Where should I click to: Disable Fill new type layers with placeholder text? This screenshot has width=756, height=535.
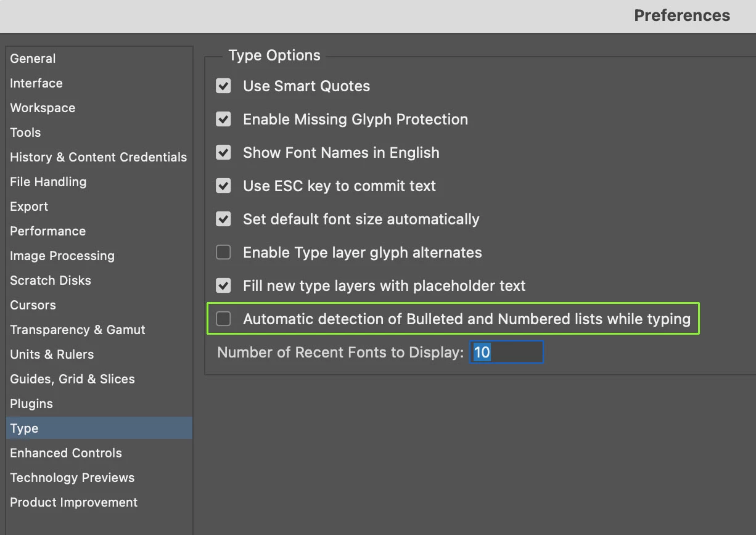(223, 286)
